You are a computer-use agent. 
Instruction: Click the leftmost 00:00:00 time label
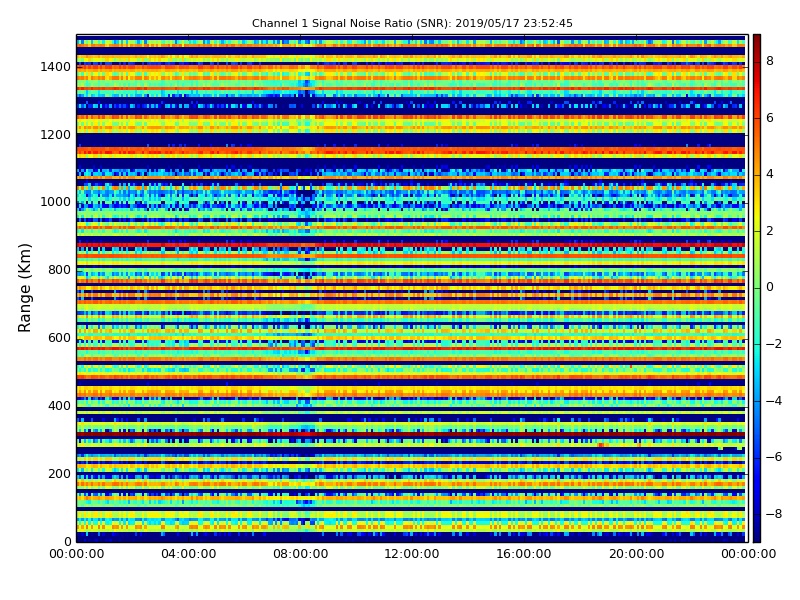(77, 554)
